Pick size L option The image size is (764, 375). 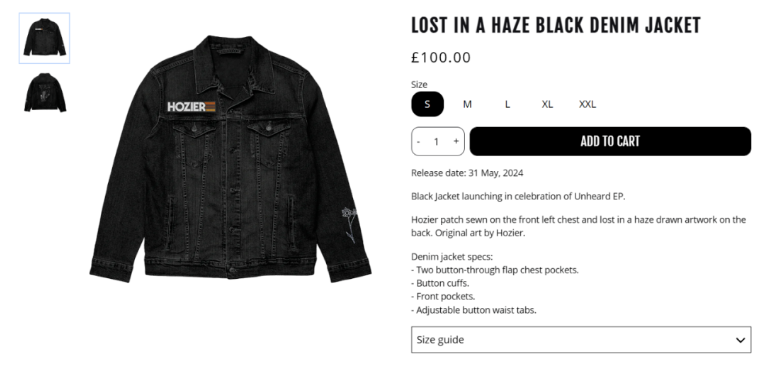point(507,104)
